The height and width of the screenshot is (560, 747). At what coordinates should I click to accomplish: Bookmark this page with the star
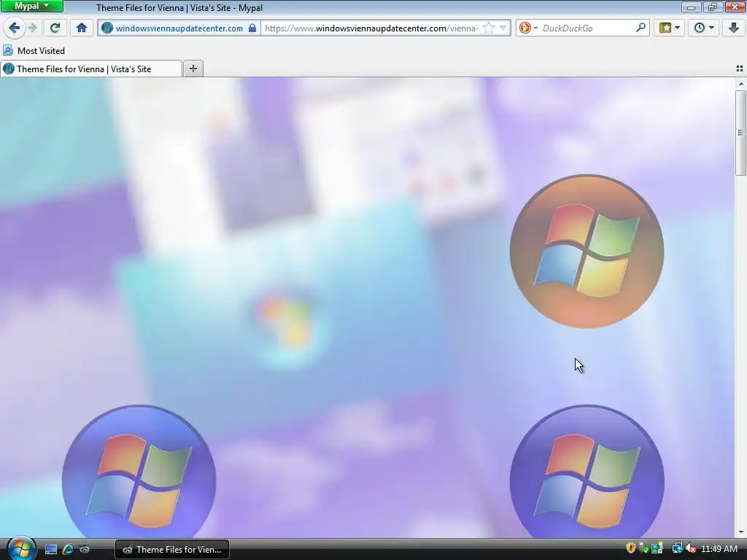(489, 28)
